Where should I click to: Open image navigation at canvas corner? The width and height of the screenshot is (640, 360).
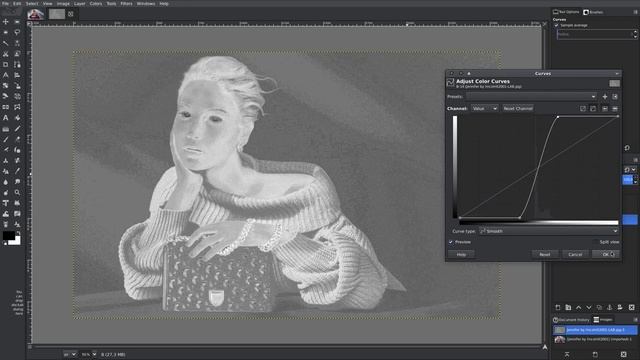545,347
